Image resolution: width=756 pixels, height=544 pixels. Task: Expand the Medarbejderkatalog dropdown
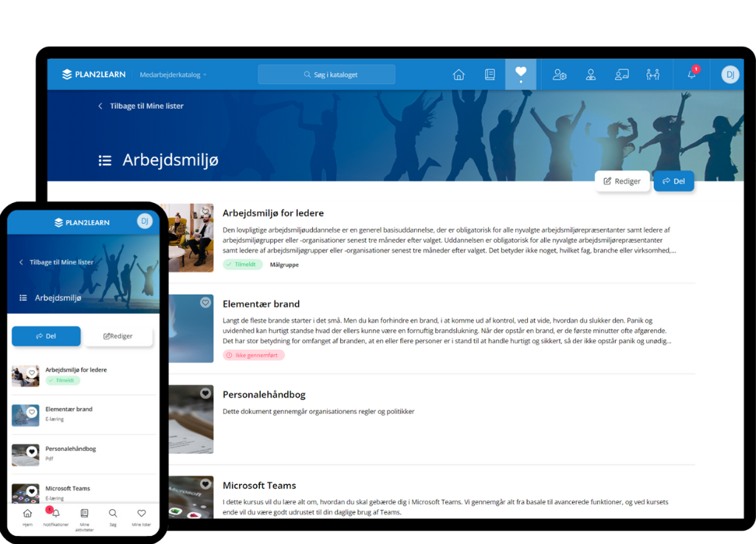tap(173, 75)
